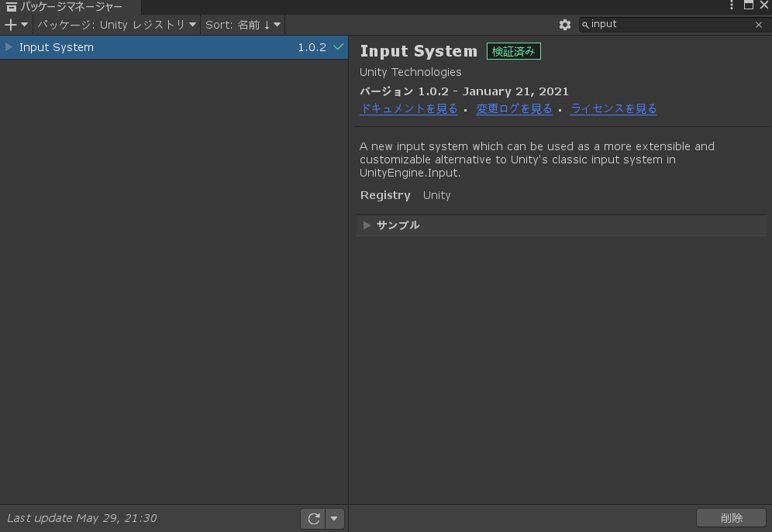The height and width of the screenshot is (532, 772).
Task: Click the バージョン 1.0.2 - January 21, 2021 text
Action: click(464, 91)
